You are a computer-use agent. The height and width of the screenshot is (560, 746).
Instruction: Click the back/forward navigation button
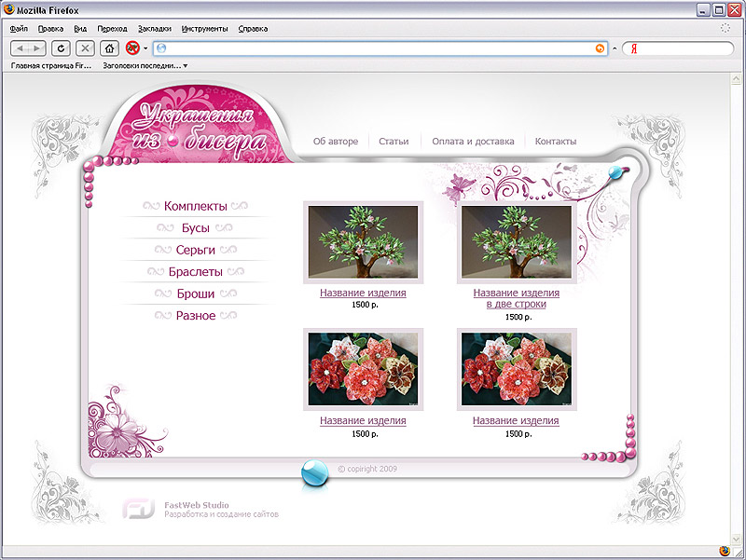[28, 48]
